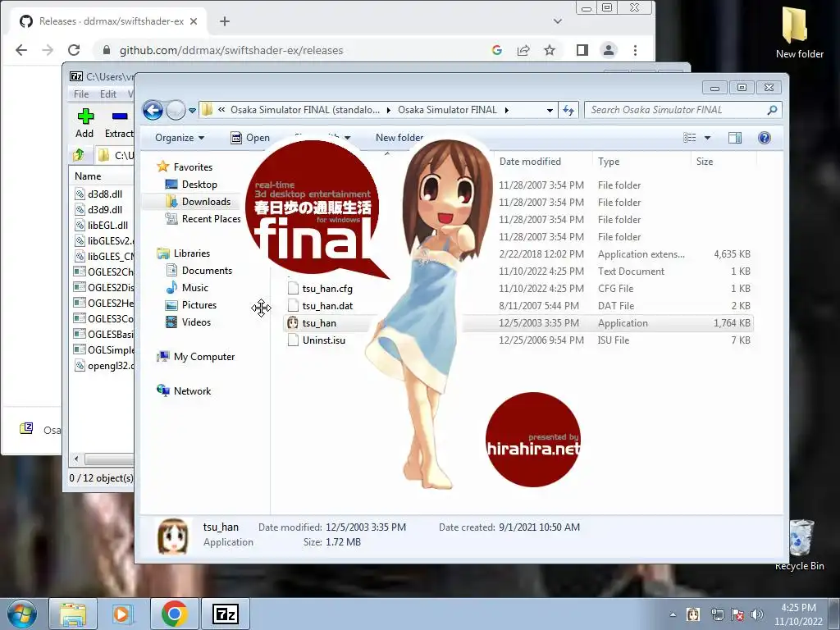Screen dimensions: 840x630
Task: Click the 7-Zip Add button
Action: [84, 123]
